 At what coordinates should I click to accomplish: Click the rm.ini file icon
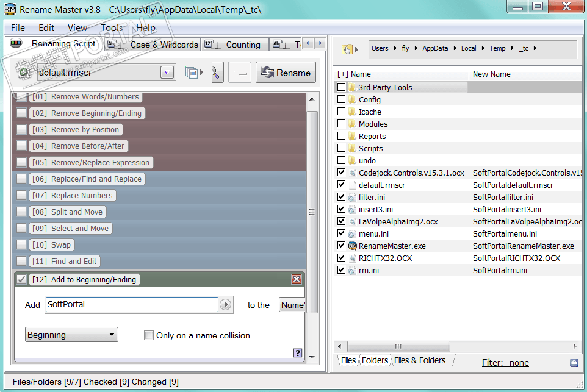coord(352,271)
